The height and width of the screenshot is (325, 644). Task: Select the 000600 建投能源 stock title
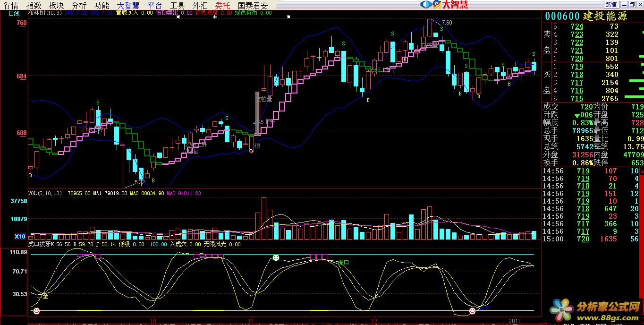click(x=586, y=16)
